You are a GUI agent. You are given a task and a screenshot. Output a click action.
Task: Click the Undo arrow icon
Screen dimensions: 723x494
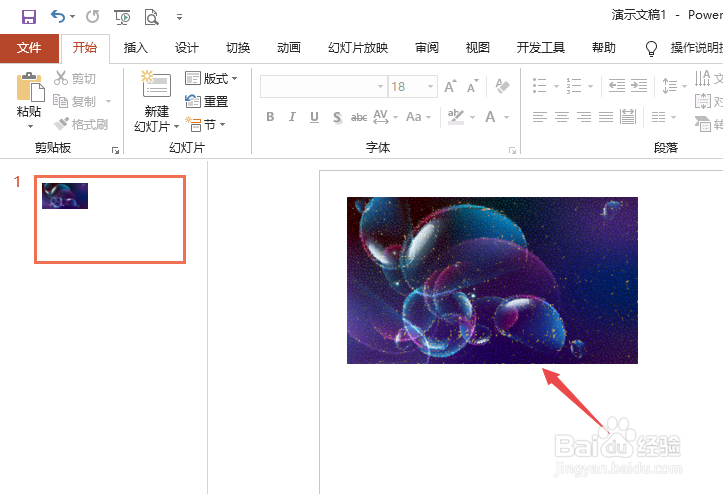coord(58,17)
